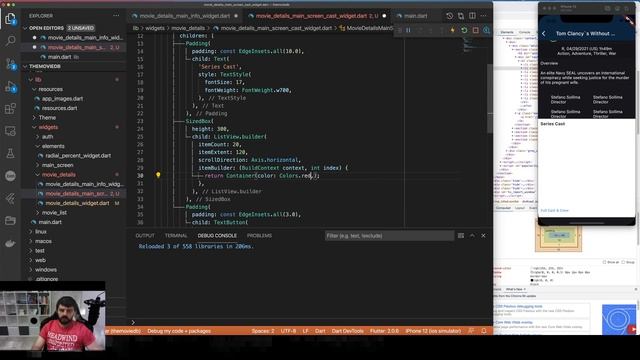The width and height of the screenshot is (640, 360).
Task: Open the Terminal panel tab
Action: click(176, 236)
